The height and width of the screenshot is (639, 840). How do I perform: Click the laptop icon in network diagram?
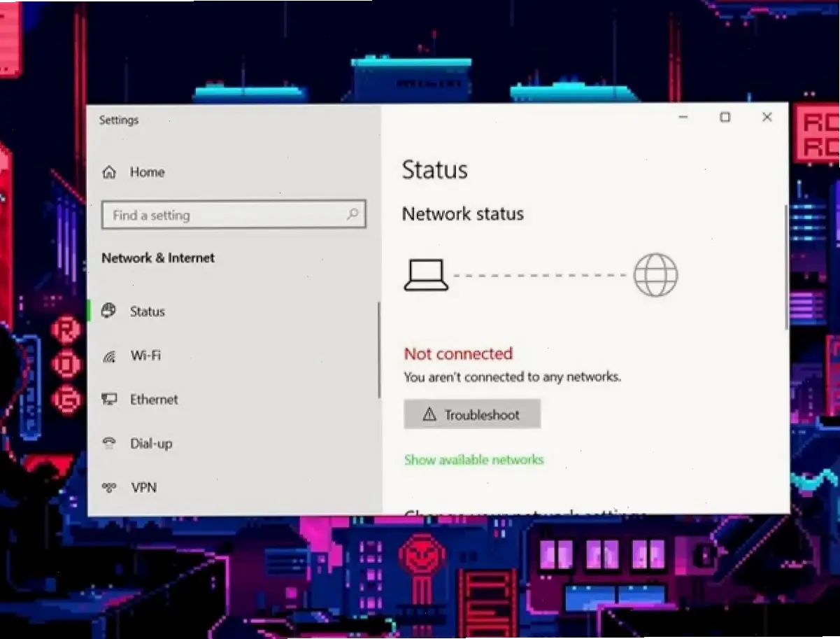click(x=425, y=275)
